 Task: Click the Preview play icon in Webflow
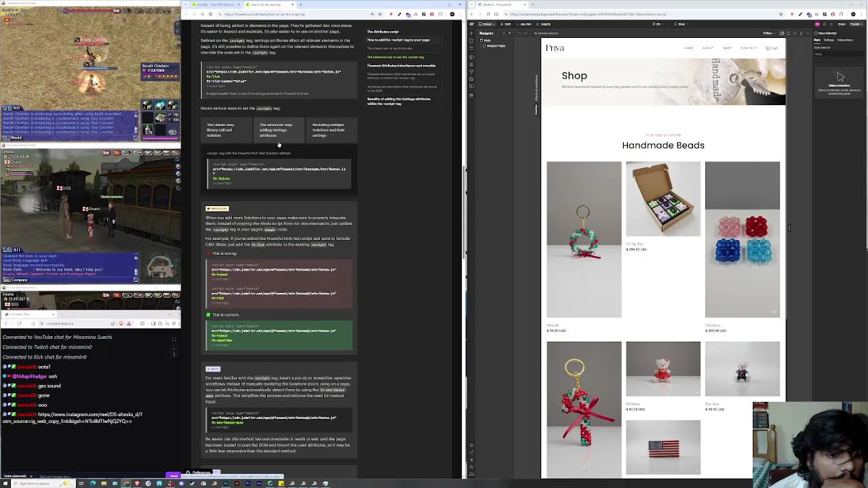tap(831, 24)
